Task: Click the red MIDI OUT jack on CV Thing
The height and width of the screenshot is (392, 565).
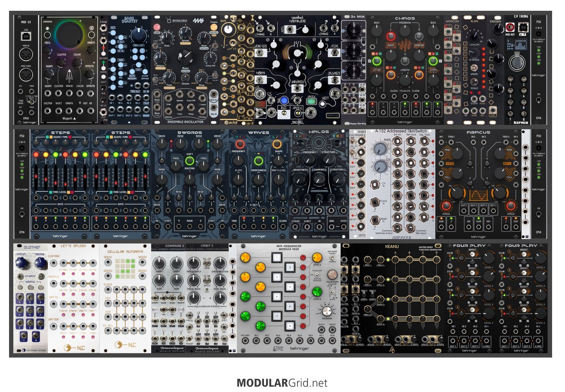Action: pos(509,28)
